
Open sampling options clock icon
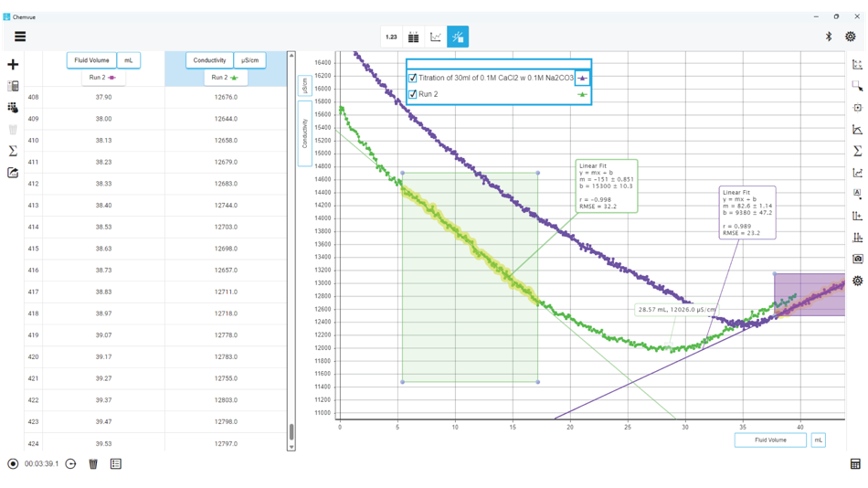[70, 463]
